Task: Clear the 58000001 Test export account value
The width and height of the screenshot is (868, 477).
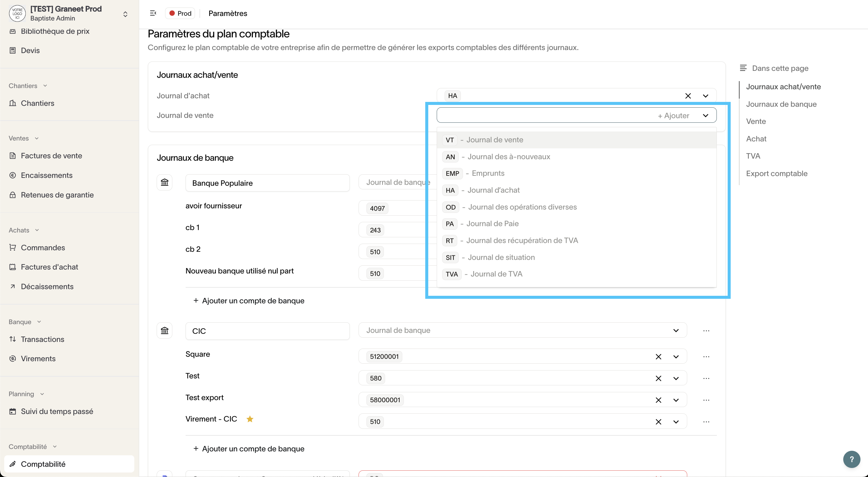Action: pos(658,400)
